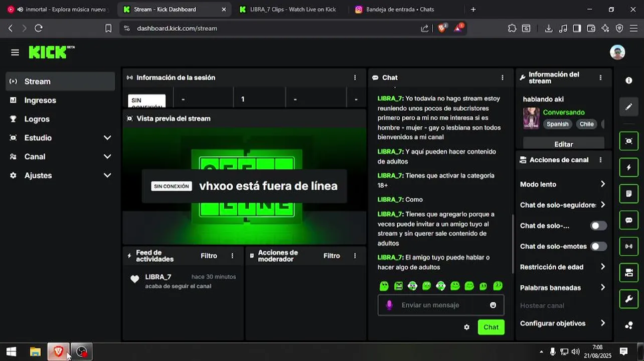Open Feed de actividades three-dot menu
This screenshot has height=361, width=644.
(232, 256)
